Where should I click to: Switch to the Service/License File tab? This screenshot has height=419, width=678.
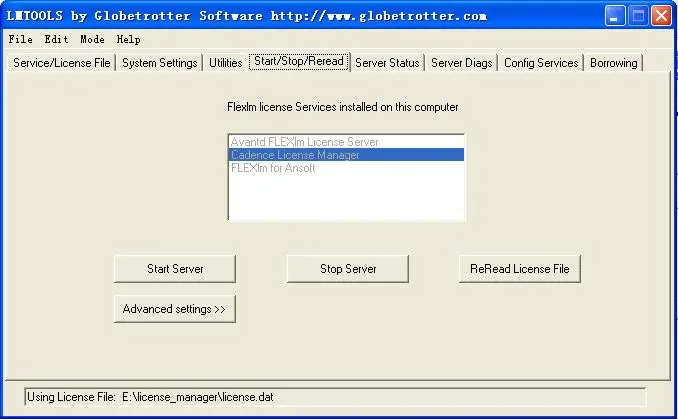point(61,63)
